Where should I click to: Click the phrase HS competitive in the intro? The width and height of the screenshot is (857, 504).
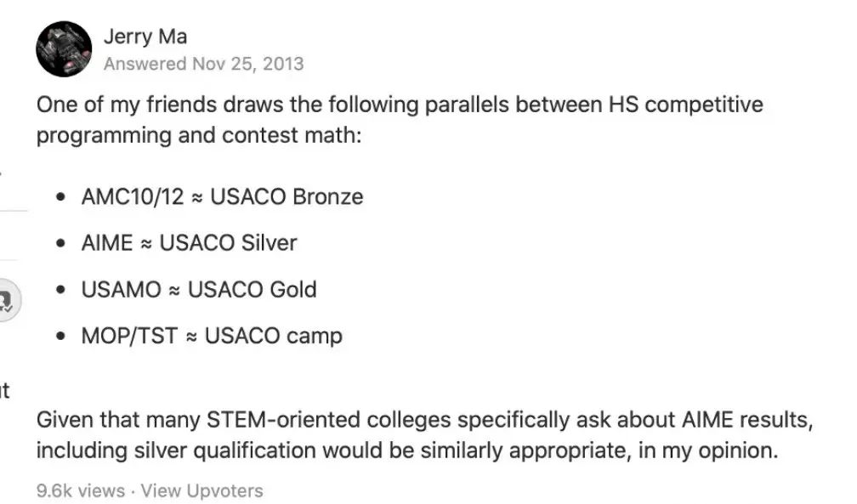[x=686, y=105]
